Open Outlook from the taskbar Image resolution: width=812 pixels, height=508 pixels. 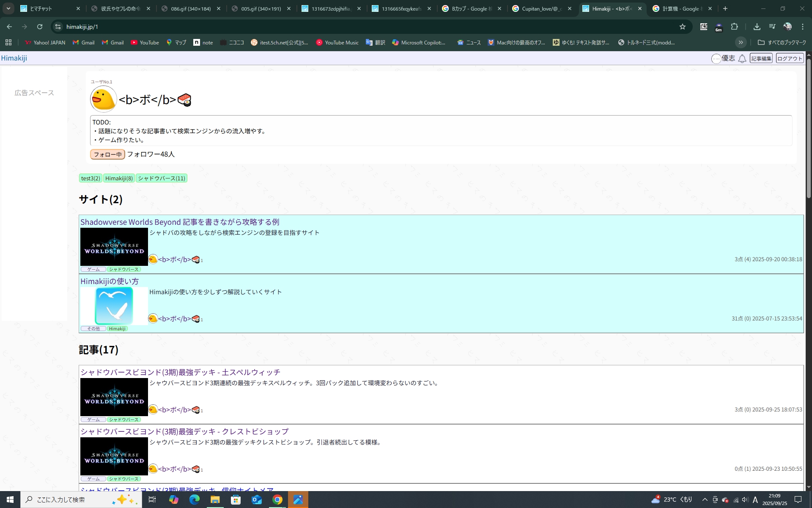tap(256, 500)
